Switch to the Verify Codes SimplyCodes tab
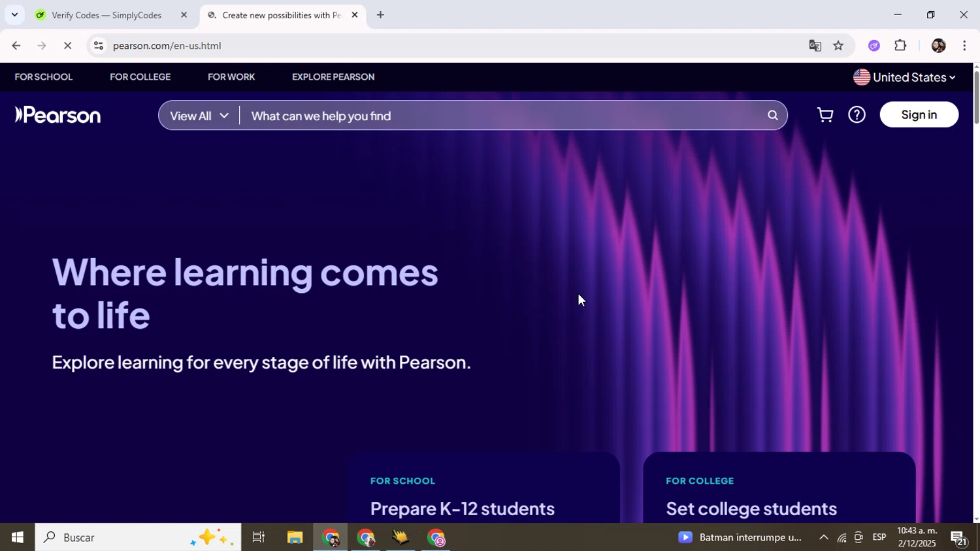The height and width of the screenshot is (551, 980). click(108, 15)
